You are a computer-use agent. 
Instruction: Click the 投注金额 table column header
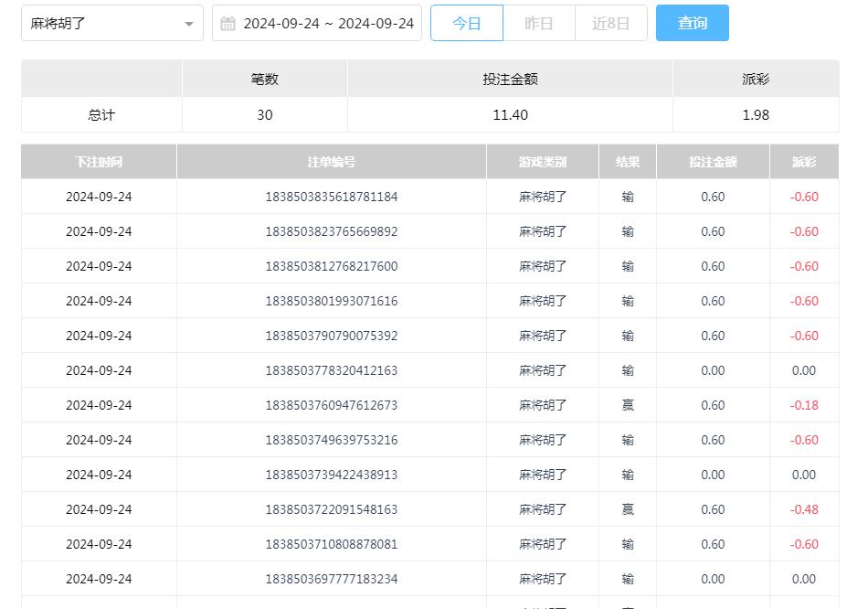(x=713, y=162)
